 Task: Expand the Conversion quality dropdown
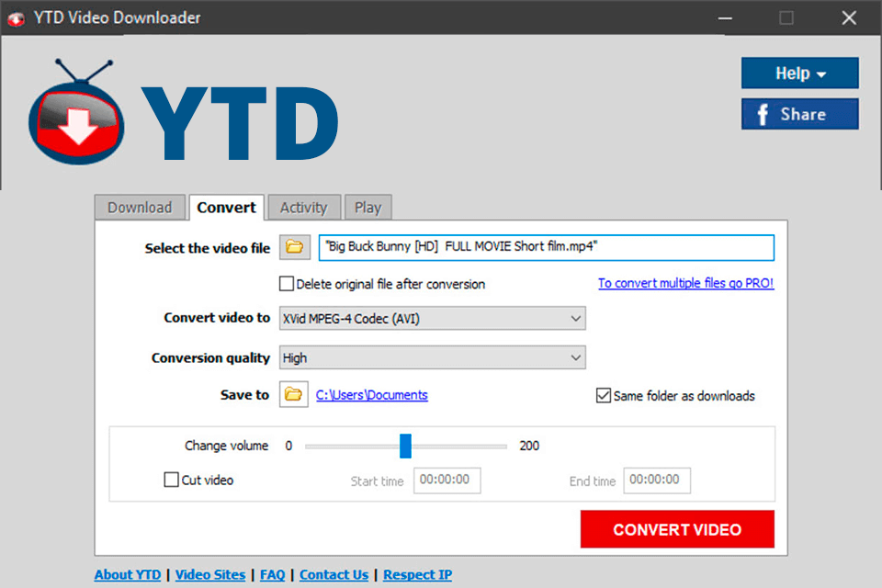tap(432, 358)
